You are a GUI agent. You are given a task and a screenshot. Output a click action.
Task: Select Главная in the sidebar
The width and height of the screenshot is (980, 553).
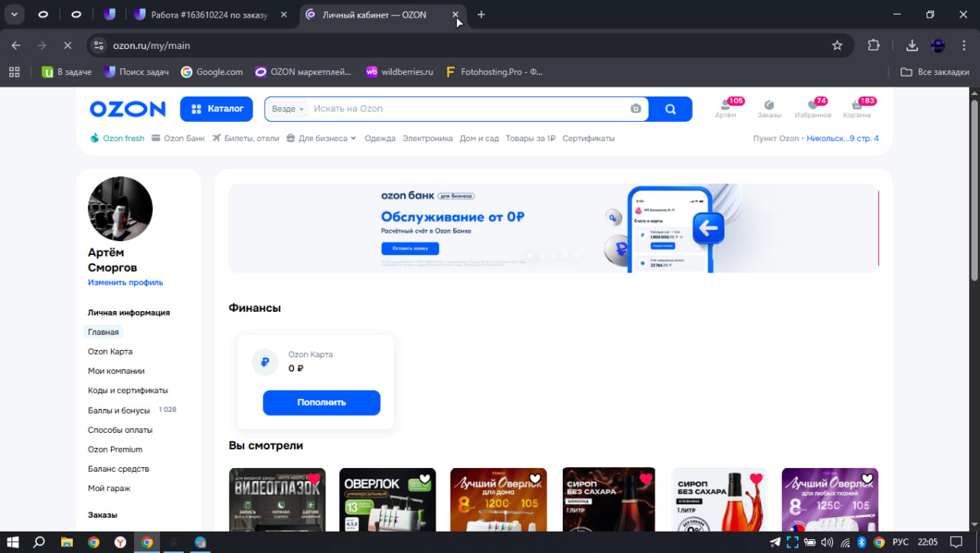point(103,332)
